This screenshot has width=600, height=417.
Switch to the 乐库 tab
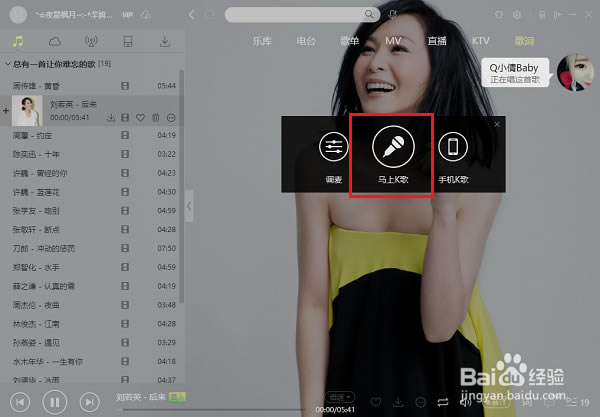262,41
